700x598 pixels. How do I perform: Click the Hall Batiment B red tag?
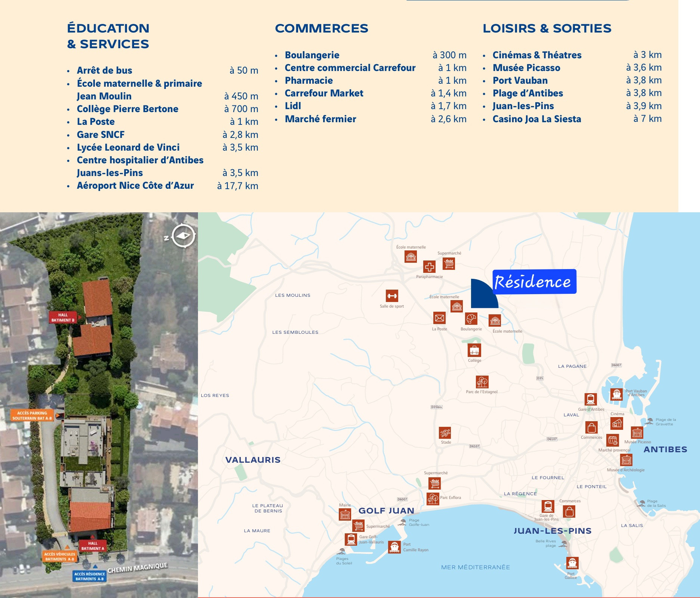pyautogui.click(x=63, y=317)
